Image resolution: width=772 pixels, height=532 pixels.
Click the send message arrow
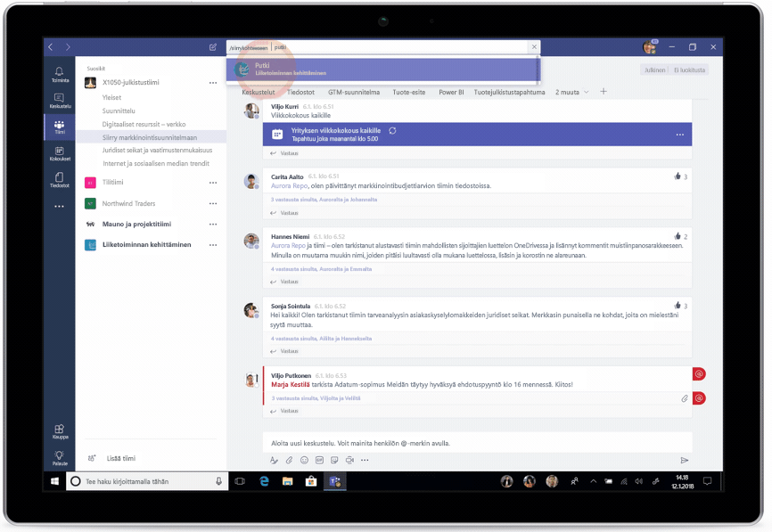pyautogui.click(x=684, y=460)
